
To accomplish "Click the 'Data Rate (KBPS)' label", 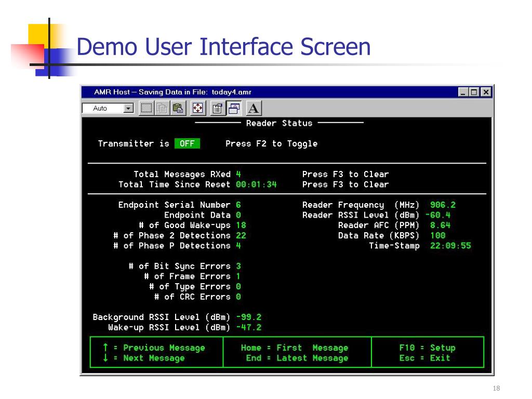I will (x=379, y=235).
